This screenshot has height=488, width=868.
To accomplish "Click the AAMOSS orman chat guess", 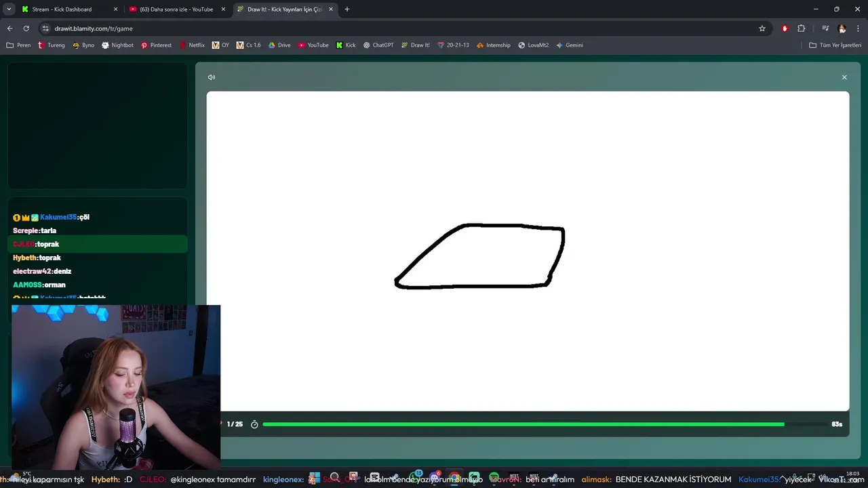I will pos(39,285).
